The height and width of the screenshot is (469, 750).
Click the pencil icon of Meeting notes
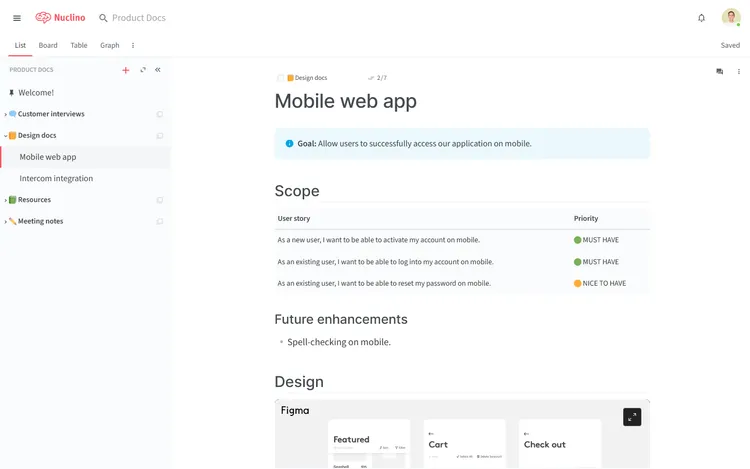[x=13, y=221]
